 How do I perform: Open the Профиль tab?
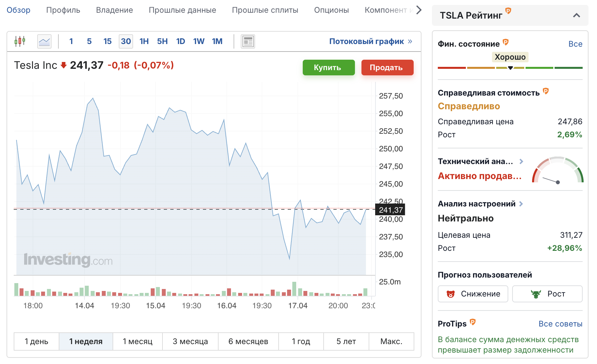pos(63,10)
